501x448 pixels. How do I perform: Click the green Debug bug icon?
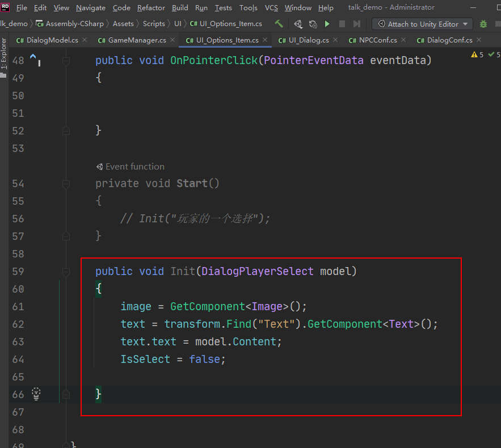tap(483, 24)
